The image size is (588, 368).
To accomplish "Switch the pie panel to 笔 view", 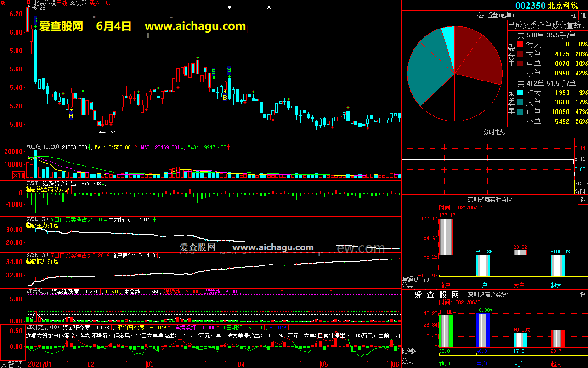I will click(583, 16).
